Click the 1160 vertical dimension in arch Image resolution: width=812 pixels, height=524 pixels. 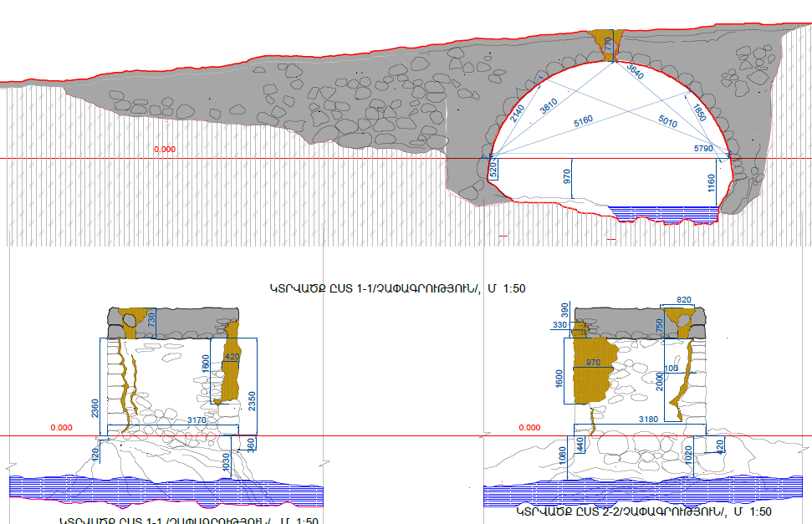[x=711, y=181]
